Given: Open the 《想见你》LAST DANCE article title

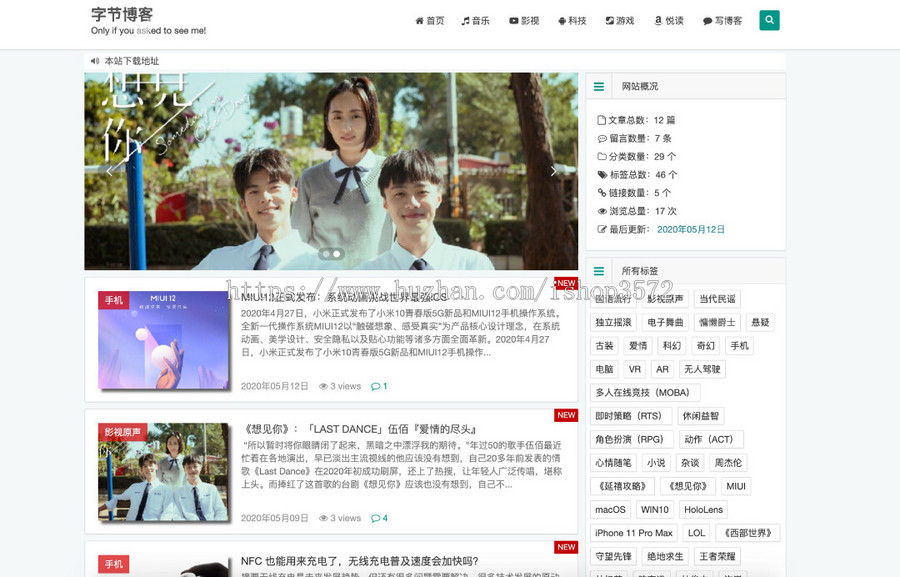Looking at the screenshot, I should point(359,429).
